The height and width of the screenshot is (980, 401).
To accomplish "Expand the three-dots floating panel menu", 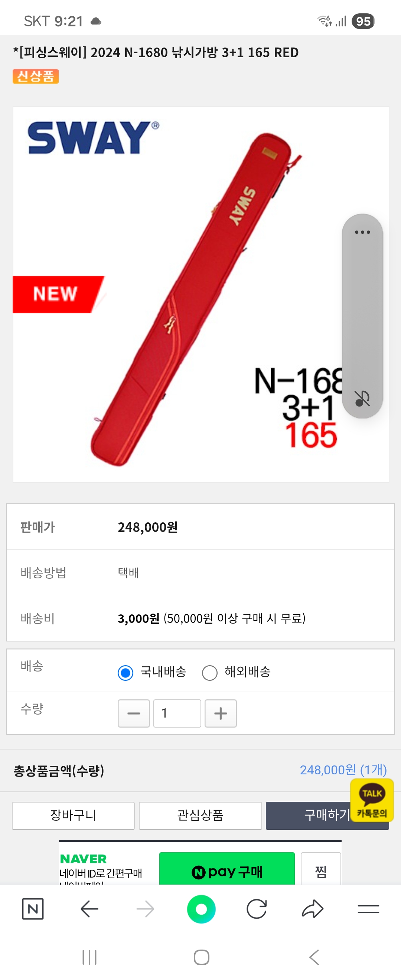I will (362, 232).
